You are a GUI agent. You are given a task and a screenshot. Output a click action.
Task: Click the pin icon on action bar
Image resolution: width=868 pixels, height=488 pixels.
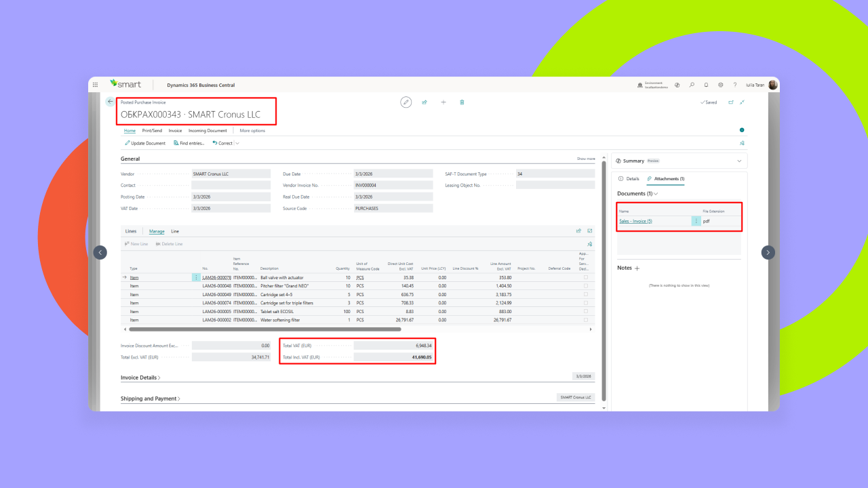(x=742, y=143)
